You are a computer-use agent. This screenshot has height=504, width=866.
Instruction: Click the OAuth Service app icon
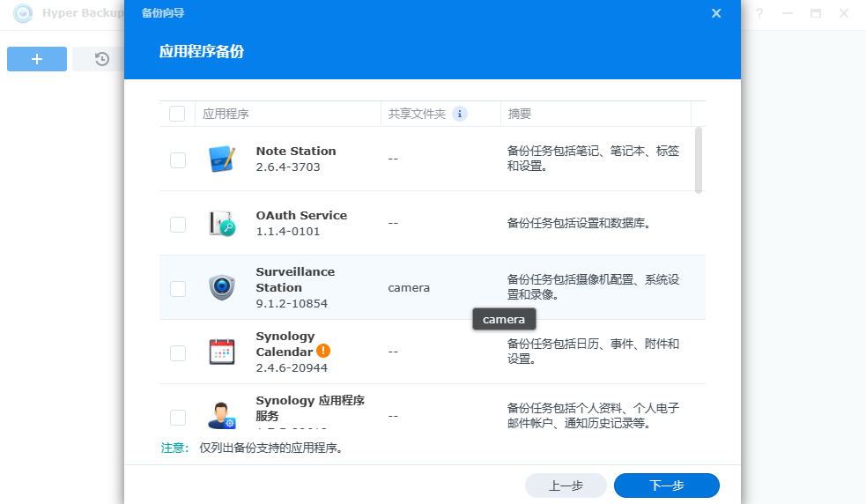(x=222, y=223)
